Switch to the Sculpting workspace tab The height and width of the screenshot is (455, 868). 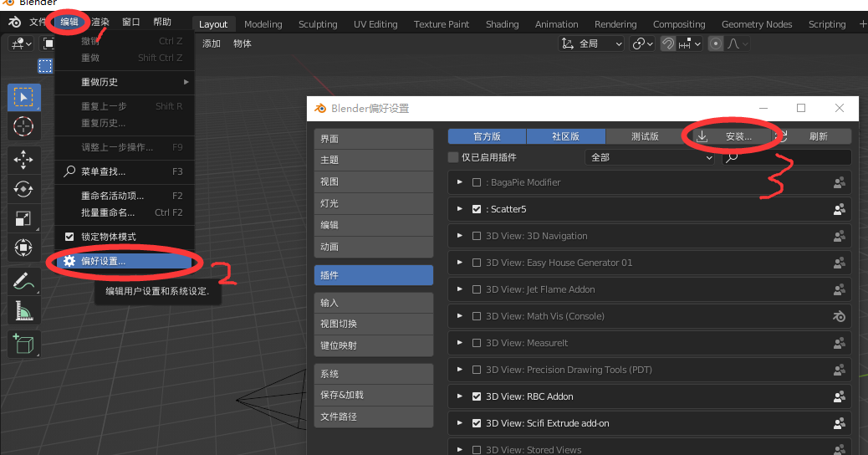(318, 24)
